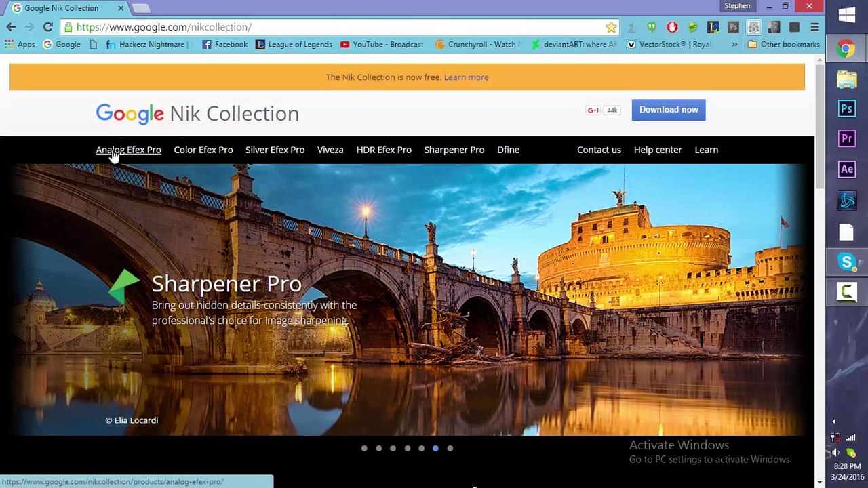This screenshot has height=488, width=868.
Task: Open the deviantART bookmark
Action: pyautogui.click(x=574, y=45)
